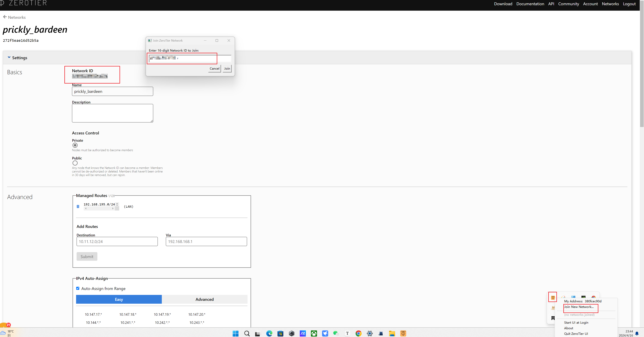The height and width of the screenshot is (337, 644).
Task: Click the Description text area
Action: [112, 113]
